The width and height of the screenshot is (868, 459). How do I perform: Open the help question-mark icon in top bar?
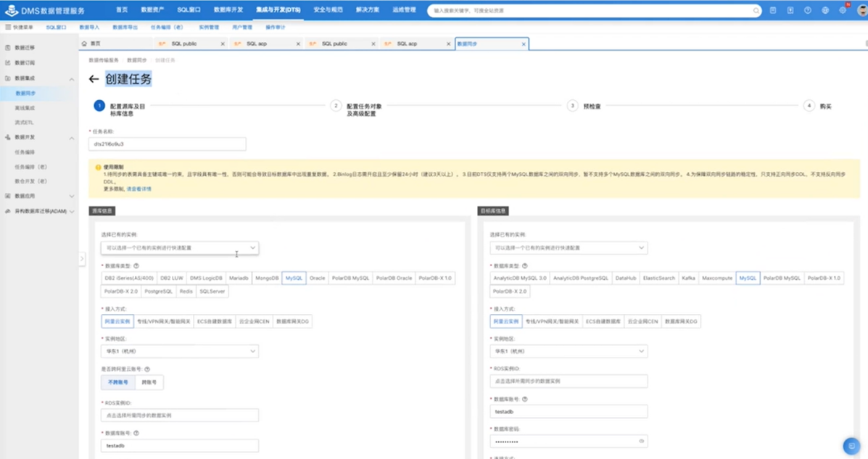coord(808,10)
